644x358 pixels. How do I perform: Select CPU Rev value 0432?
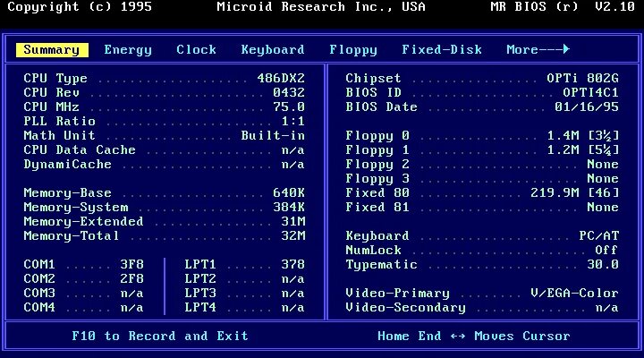tap(289, 92)
